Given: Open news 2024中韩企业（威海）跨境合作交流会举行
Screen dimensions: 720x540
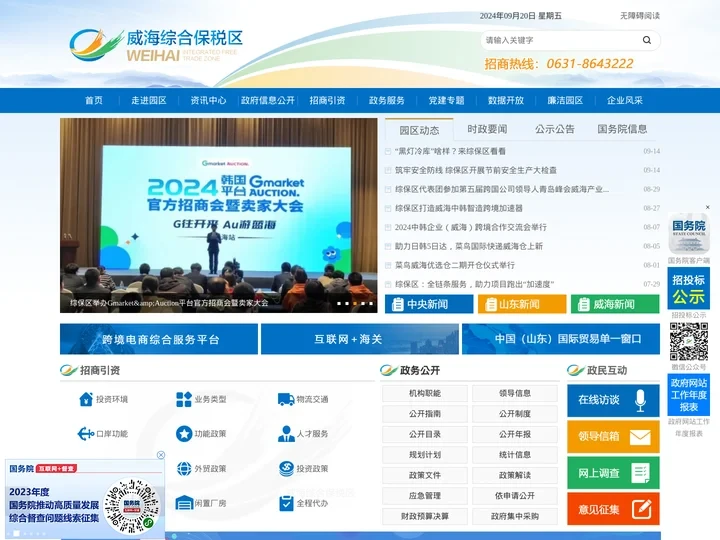Looking at the screenshot, I should click(x=471, y=227).
